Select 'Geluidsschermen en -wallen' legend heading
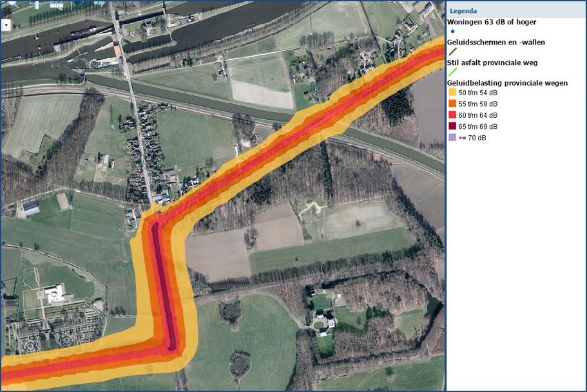Screen dimensions: 587x392 click(x=496, y=42)
